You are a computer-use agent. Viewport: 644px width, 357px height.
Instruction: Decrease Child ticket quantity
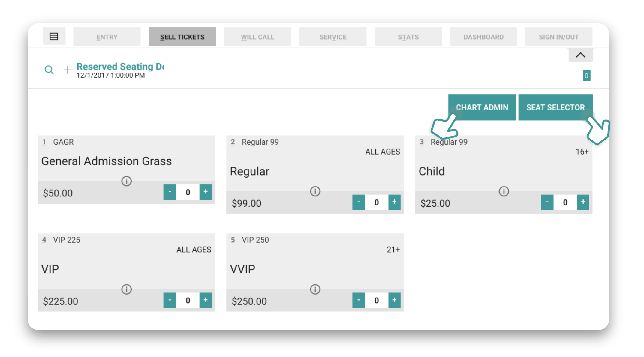[x=547, y=202]
